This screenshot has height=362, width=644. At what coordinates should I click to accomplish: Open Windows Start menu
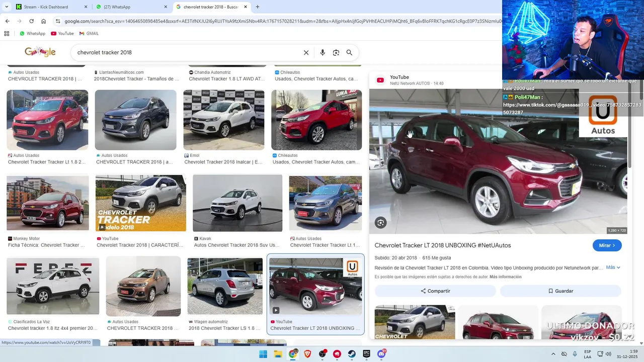[263, 354]
